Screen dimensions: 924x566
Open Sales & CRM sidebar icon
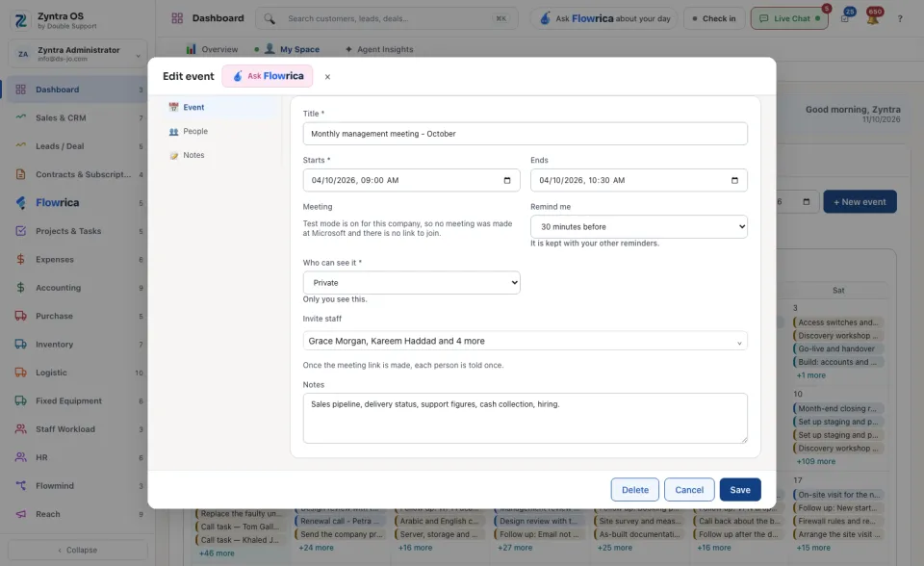click(20, 117)
